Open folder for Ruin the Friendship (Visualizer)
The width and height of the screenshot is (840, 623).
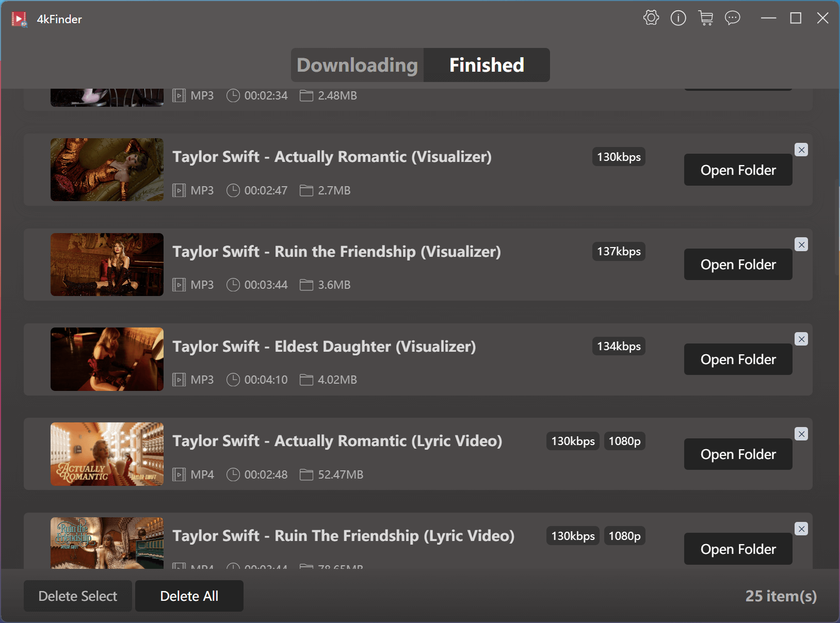(738, 265)
